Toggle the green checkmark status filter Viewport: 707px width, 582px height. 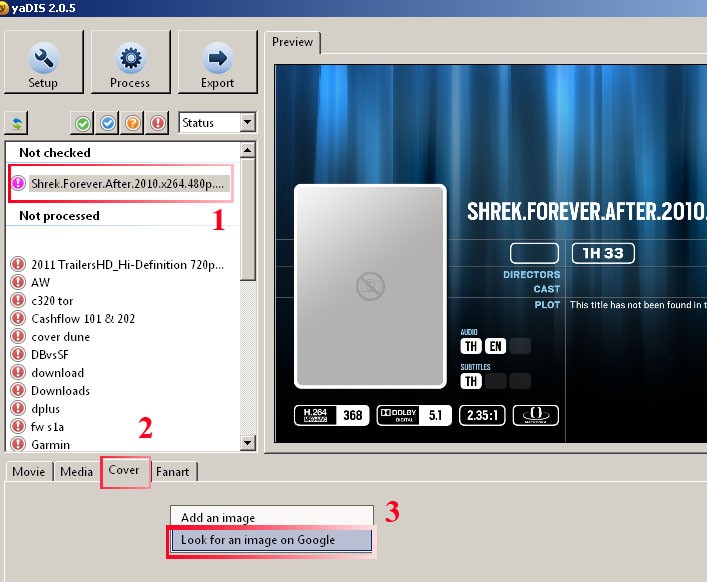[x=82, y=123]
